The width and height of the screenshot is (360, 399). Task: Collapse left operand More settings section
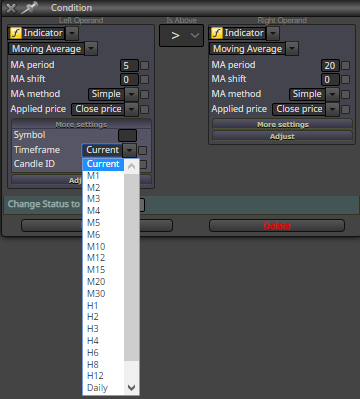pyautogui.click(x=81, y=124)
